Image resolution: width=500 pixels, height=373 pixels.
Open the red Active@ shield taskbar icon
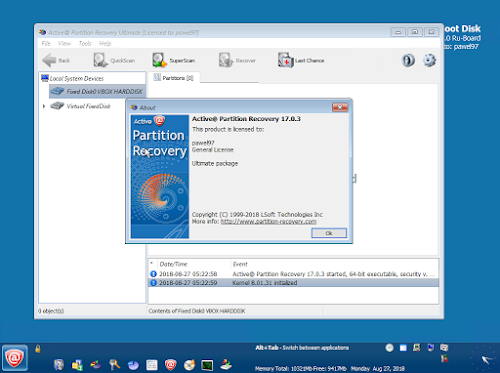[x=170, y=365]
